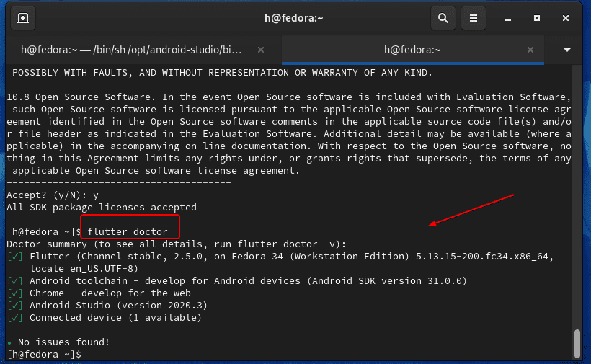
Task: Click the checkmark next to Chrome
Action: tap(14, 293)
